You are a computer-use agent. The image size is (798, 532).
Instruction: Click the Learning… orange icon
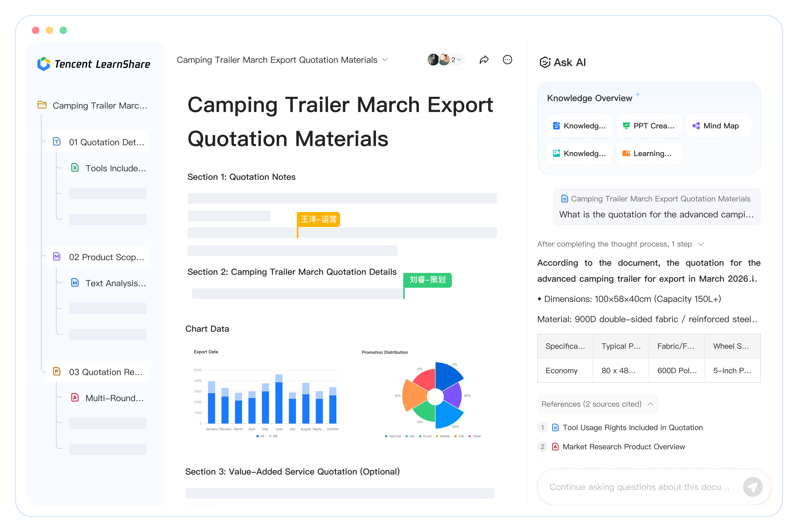(x=626, y=153)
